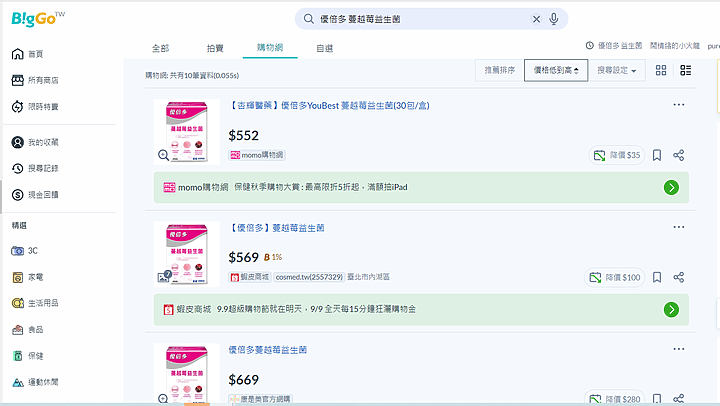
Task: Open the 【優倍多】蔓越莓益生菌 product link
Action: click(x=276, y=228)
